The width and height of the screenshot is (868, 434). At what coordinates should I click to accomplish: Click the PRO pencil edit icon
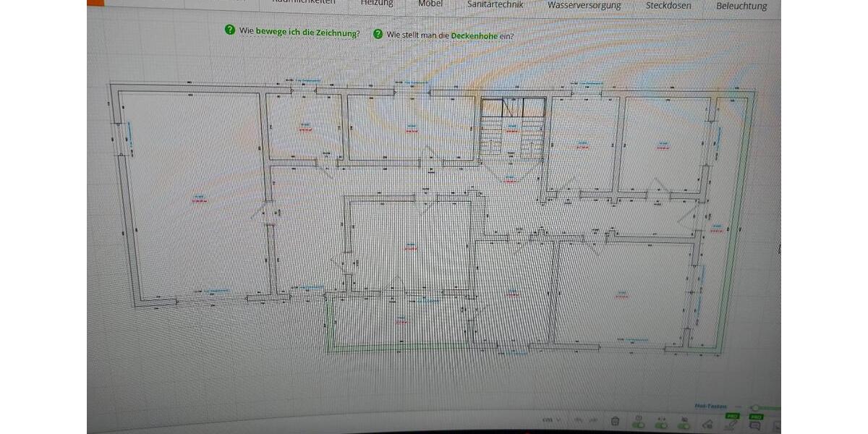coord(731,424)
